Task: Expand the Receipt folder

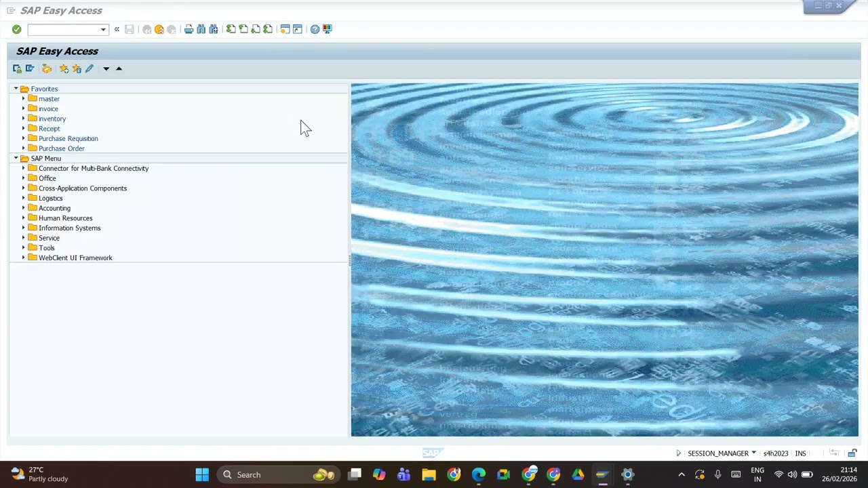Action: pos(23,129)
